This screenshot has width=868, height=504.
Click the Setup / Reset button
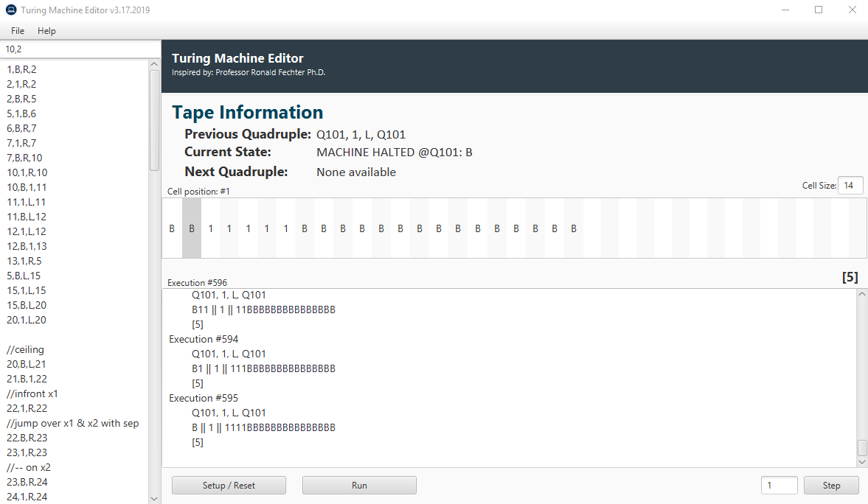[229, 485]
